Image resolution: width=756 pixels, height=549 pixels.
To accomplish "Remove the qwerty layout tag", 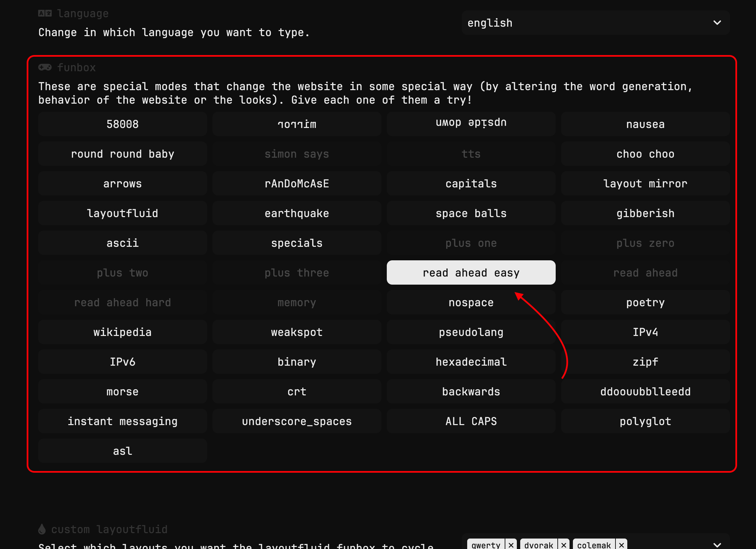I will pyautogui.click(x=511, y=545).
